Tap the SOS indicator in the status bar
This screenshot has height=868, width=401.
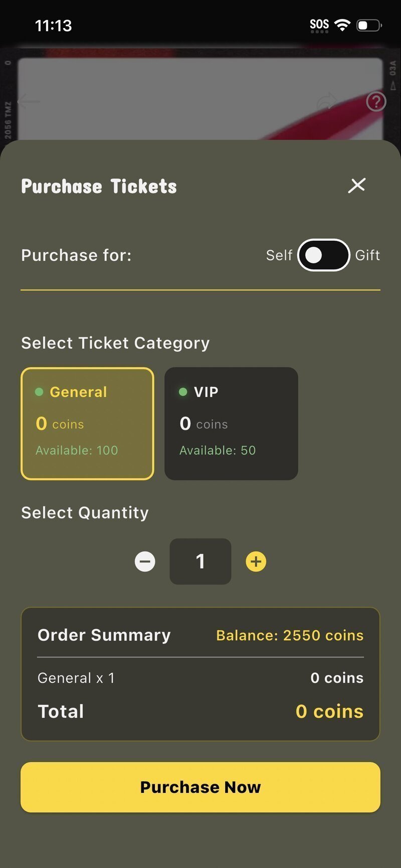[319, 24]
